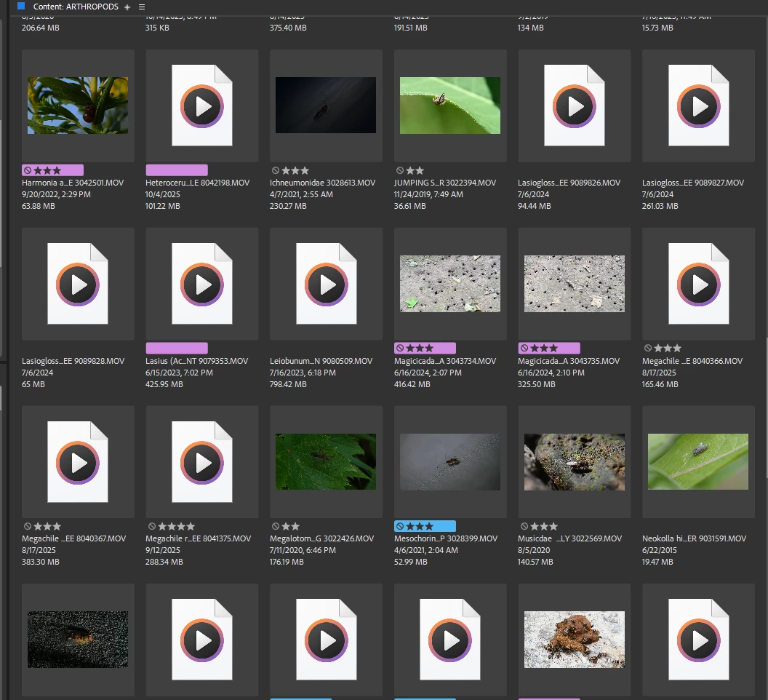Toggle reject icon on Magicicada...A 3043734.MOV
768x700 pixels.
click(x=400, y=348)
